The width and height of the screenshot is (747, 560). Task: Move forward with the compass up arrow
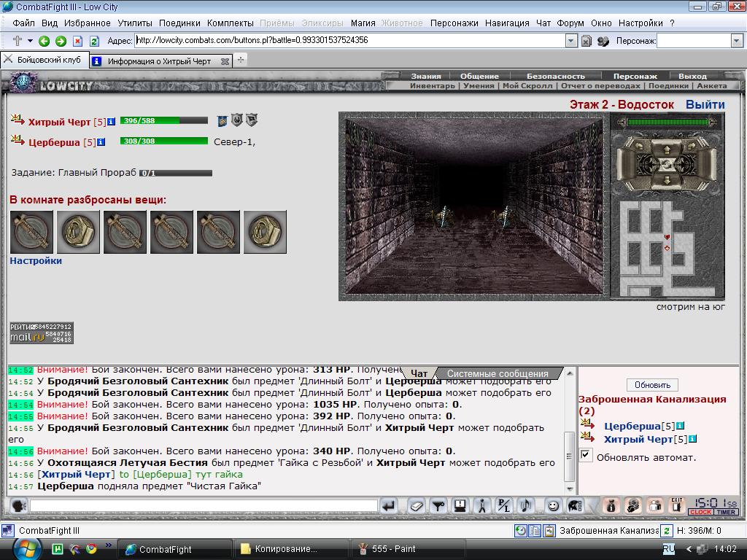coord(667,149)
